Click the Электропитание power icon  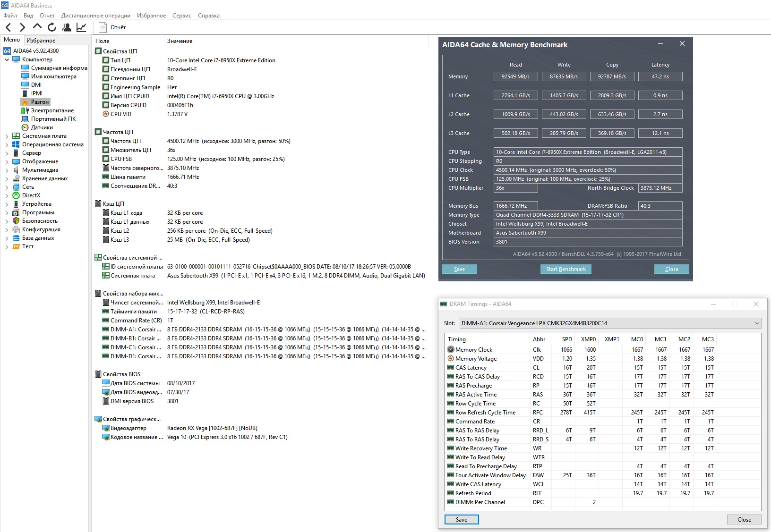coord(25,110)
